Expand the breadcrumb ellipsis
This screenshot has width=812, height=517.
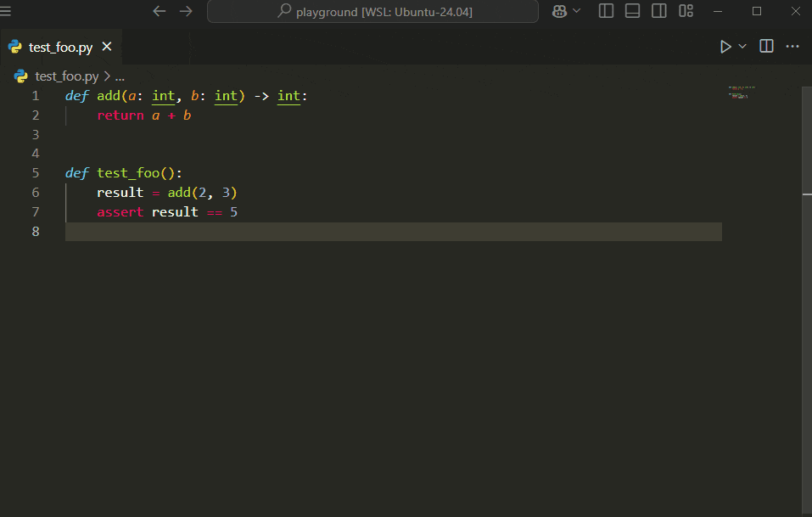[120, 76]
